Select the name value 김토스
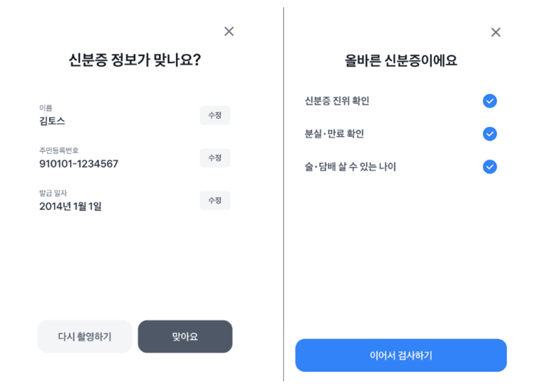The width and height of the screenshot is (555, 392). tap(52, 121)
